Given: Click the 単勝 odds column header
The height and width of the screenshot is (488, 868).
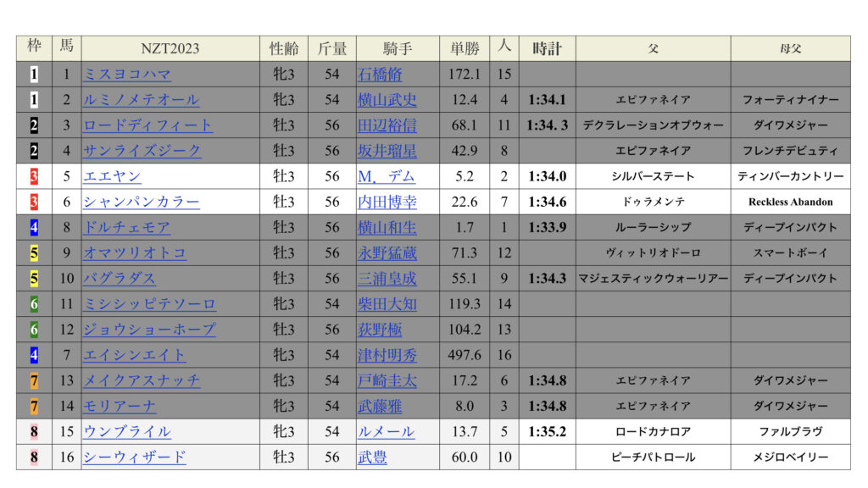Looking at the screenshot, I should click(465, 48).
